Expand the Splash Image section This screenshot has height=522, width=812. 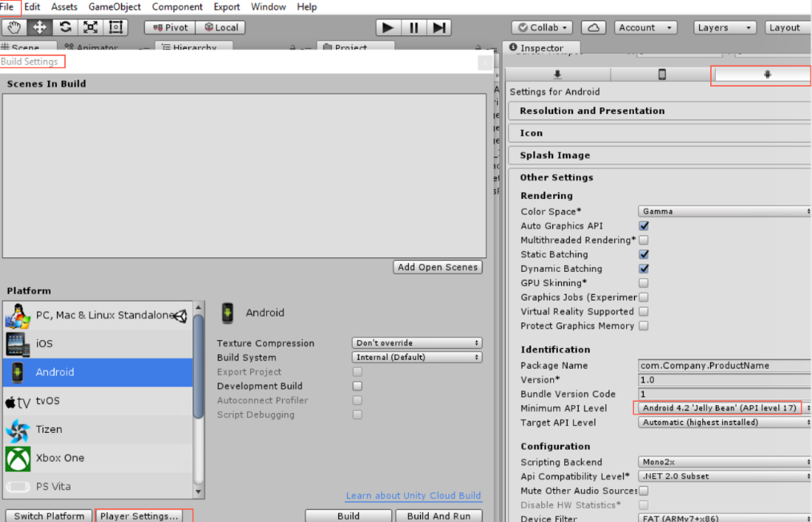(660, 156)
